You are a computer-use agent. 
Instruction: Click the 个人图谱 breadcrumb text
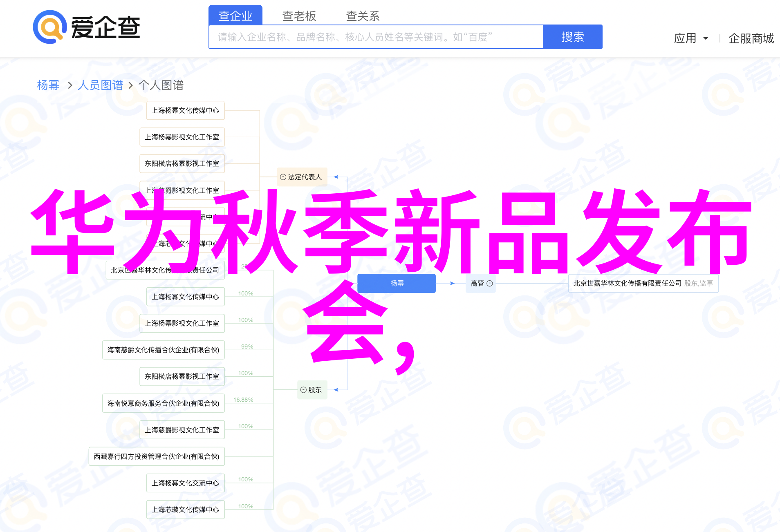coord(161,85)
